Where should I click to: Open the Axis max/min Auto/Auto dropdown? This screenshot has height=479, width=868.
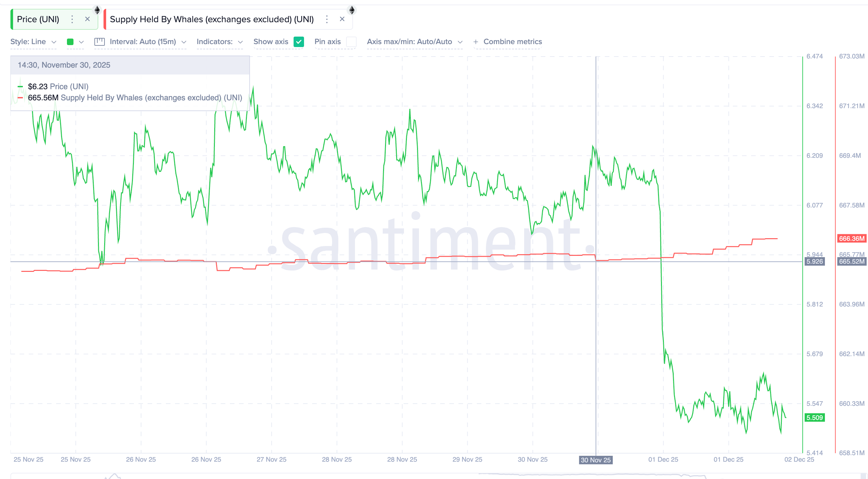tap(414, 41)
